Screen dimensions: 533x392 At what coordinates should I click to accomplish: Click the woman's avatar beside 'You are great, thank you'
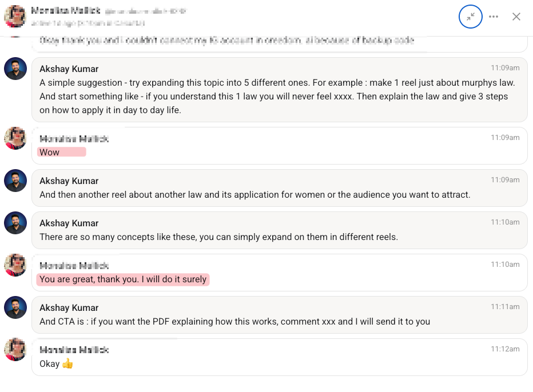15,265
